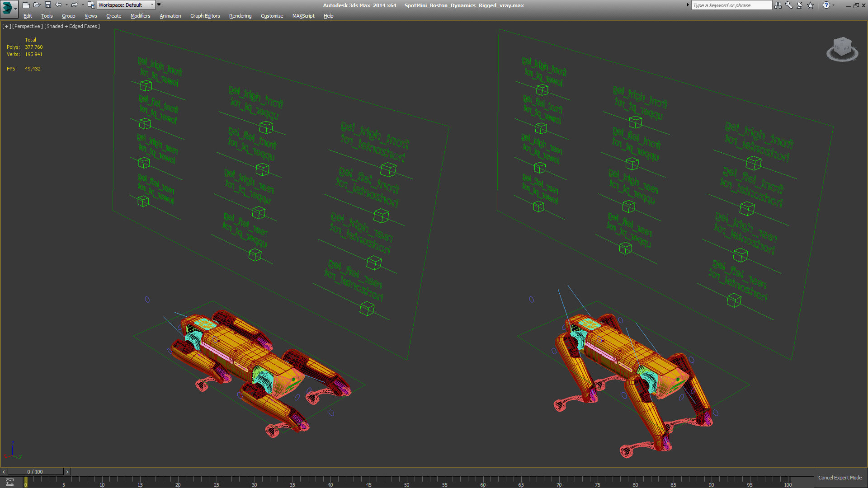868x488 pixels.
Task: Open the [Perspective] viewport label menu
Action: pyautogui.click(x=28, y=26)
